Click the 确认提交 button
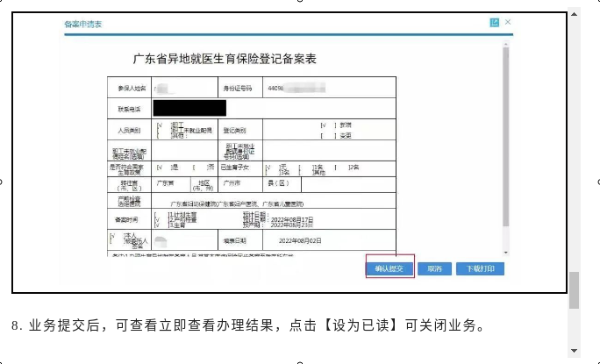The width and height of the screenshot is (600, 364). click(389, 268)
